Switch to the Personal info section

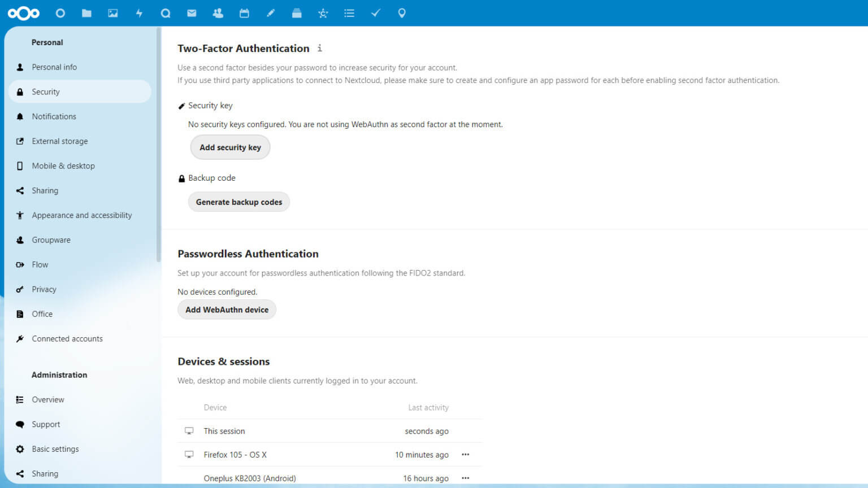(54, 67)
